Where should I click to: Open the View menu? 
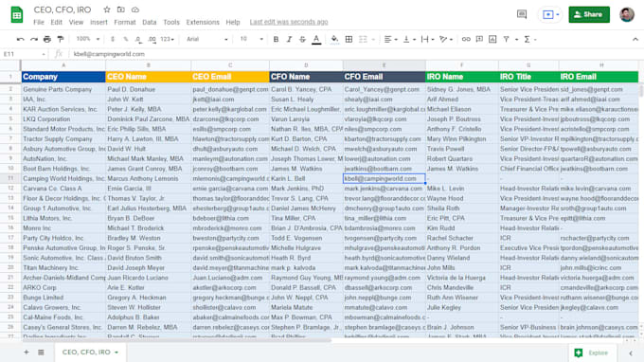click(x=76, y=22)
